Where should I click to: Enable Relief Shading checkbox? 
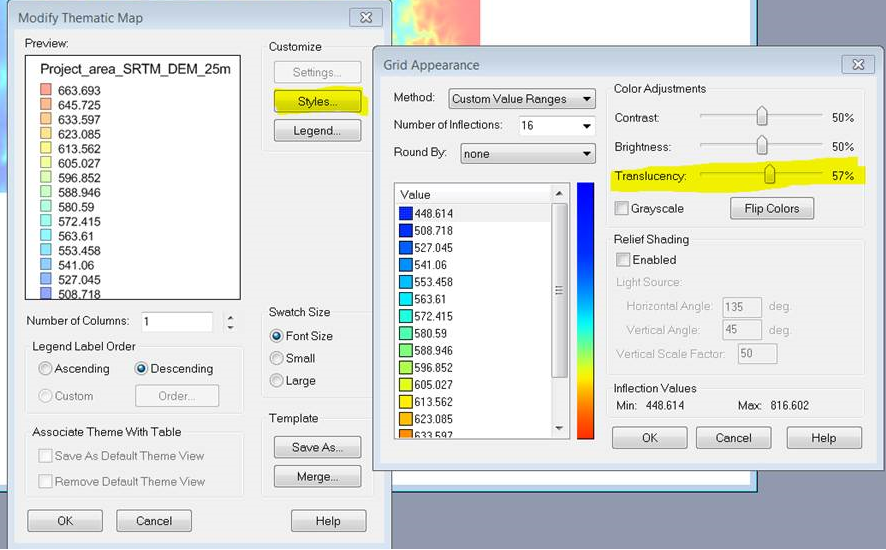[623, 260]
